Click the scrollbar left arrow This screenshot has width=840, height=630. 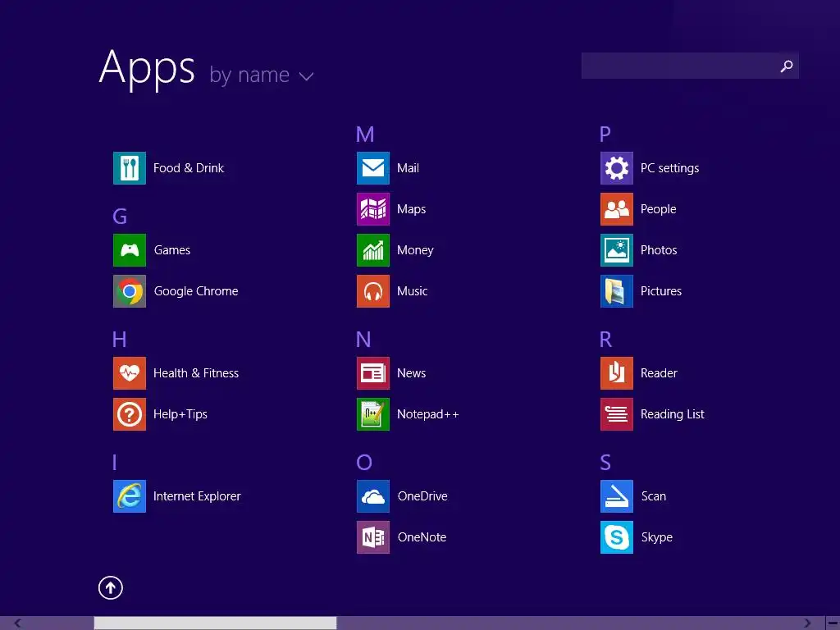[x=18, y=623]
